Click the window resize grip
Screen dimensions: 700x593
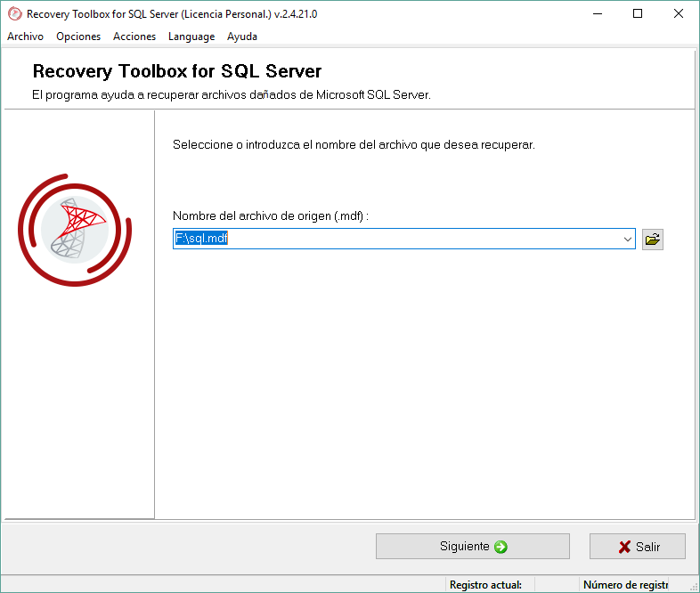694,588
